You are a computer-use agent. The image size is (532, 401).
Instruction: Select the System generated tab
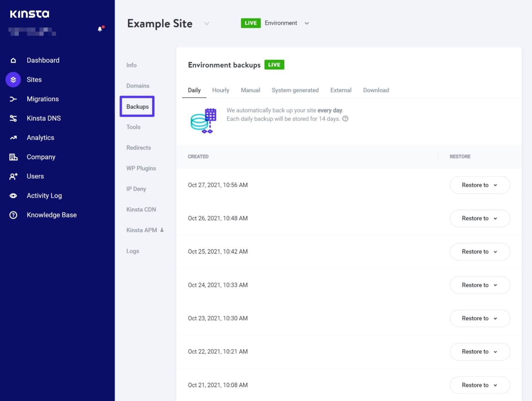click(x=295, y=90)
